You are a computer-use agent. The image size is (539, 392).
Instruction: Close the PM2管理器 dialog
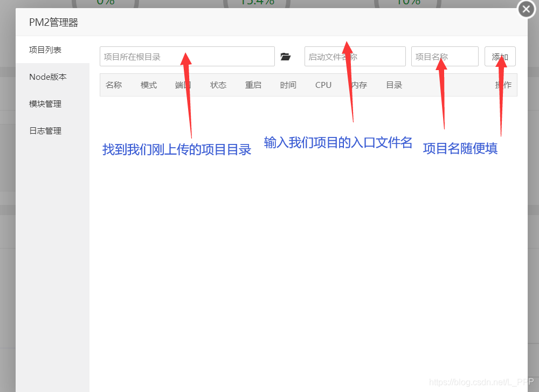[x=526, y=9]
